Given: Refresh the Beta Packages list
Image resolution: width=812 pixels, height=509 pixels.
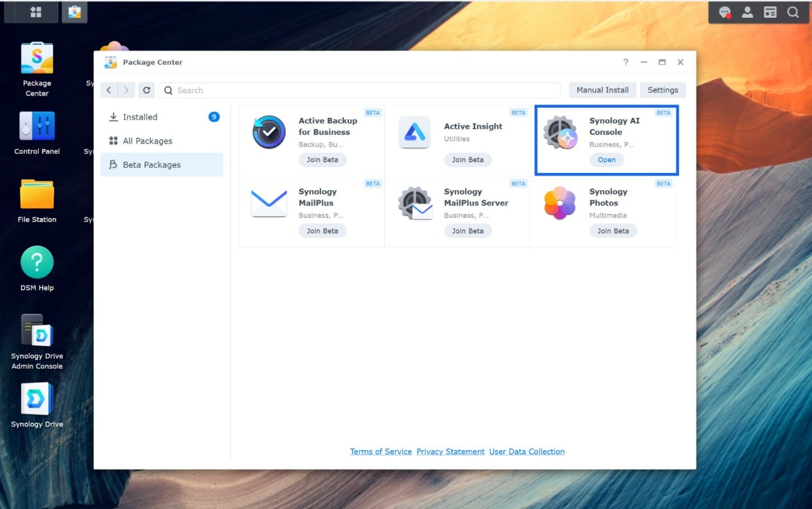Looking at the screenshot, I should [147, 90].
